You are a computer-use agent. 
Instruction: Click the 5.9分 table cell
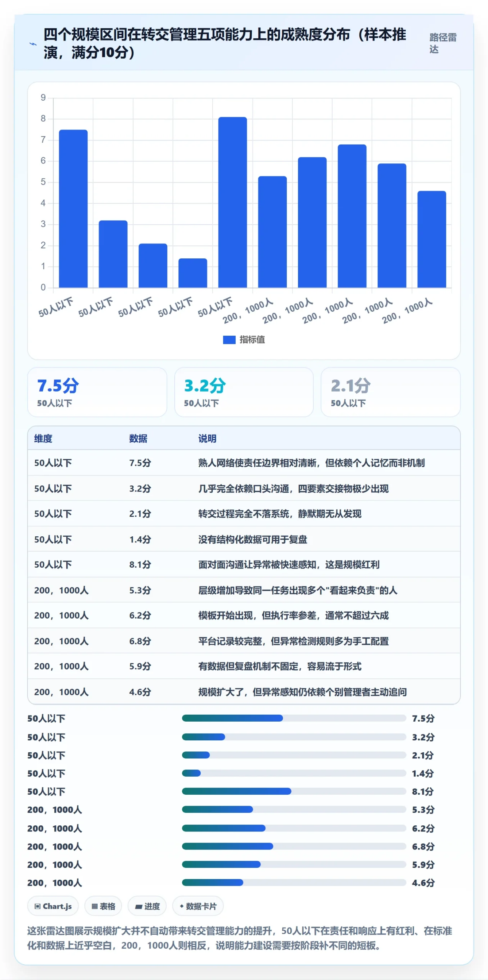coord(140,666)
